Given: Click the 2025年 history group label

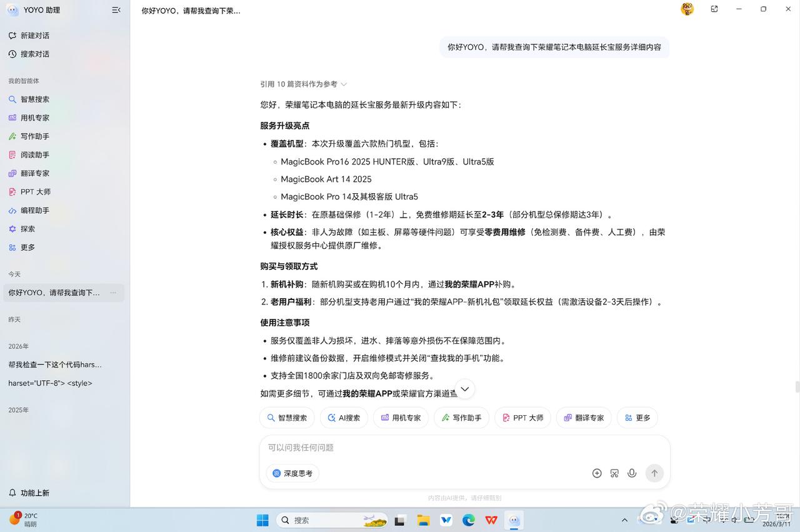Looking at the screenshot, I should (x=19, y=410).
